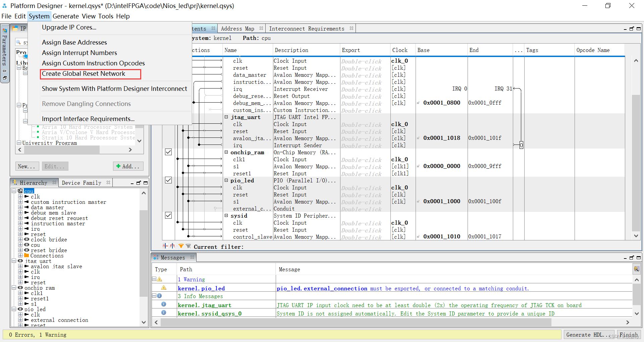Collapse jtag uart node in Hierarchy
This screenshot has width=644, height=342.
tap(14, 261)
